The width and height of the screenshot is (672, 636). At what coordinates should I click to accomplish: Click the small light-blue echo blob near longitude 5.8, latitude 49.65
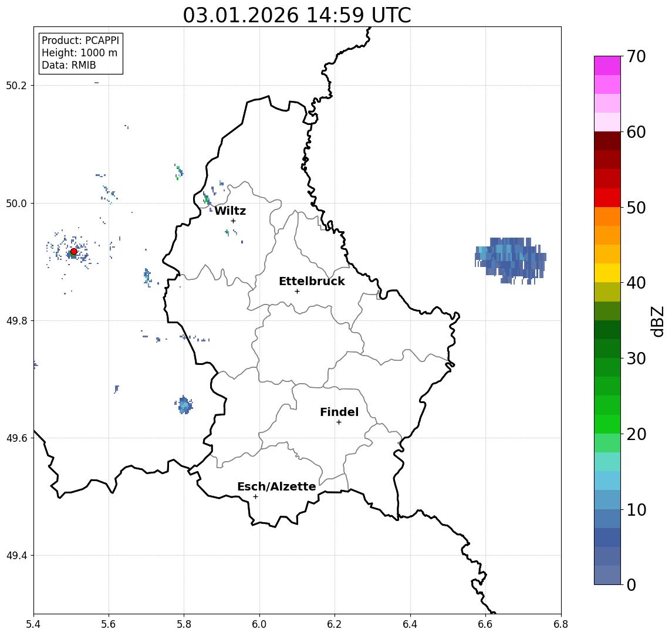[184, 405]
